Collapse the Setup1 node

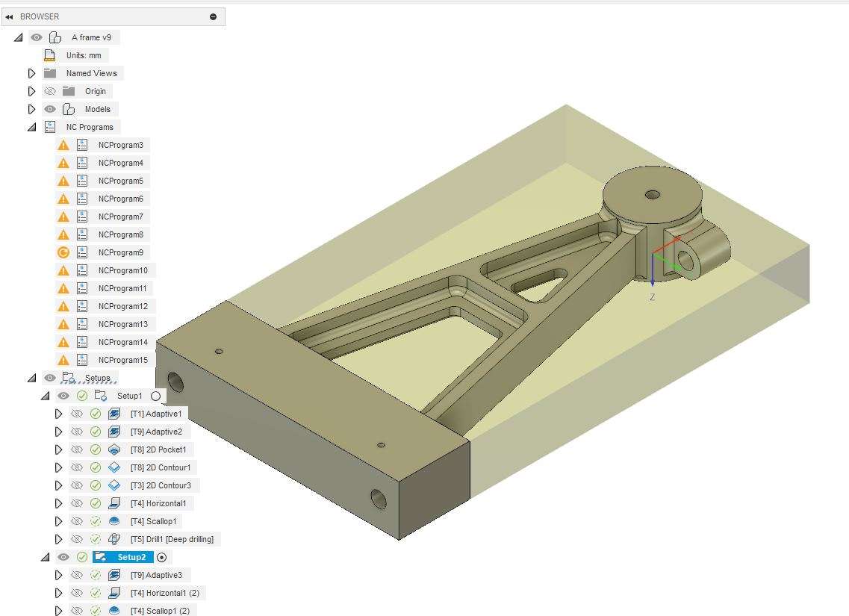click(x=46, y=396)
